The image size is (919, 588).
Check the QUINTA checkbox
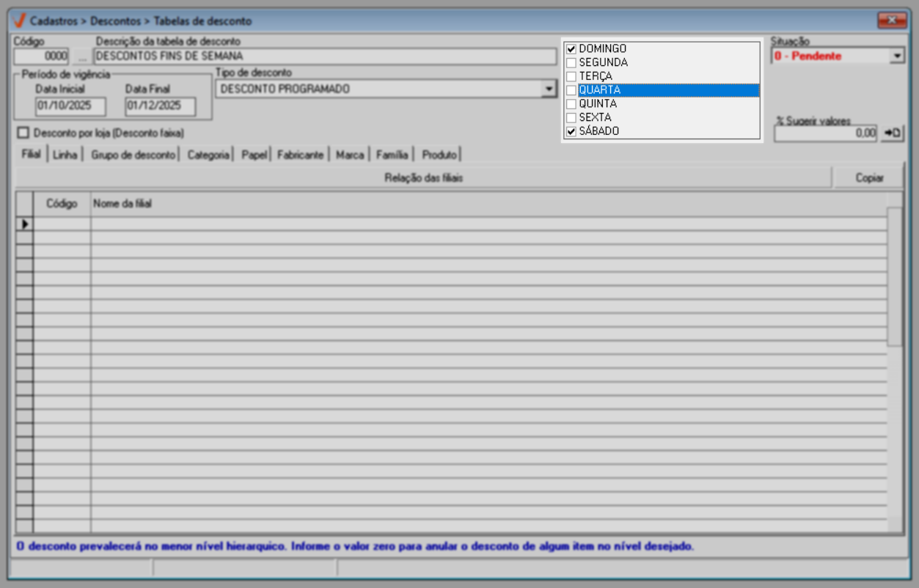[571, 103]
